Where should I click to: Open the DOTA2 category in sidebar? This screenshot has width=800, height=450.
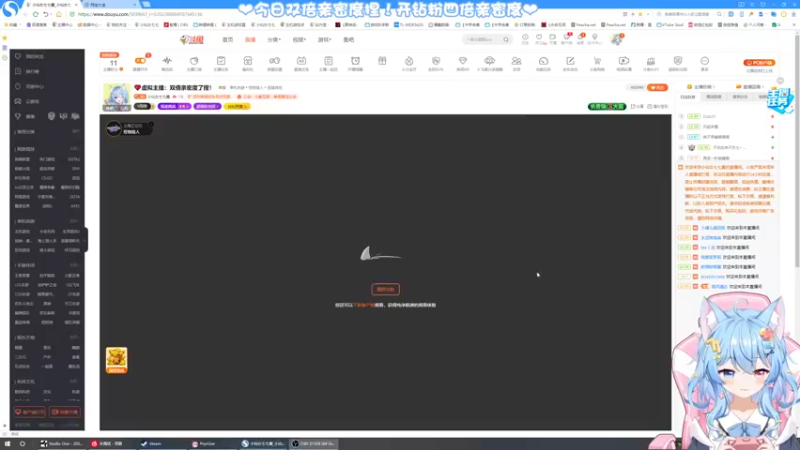tap(74, 159)
